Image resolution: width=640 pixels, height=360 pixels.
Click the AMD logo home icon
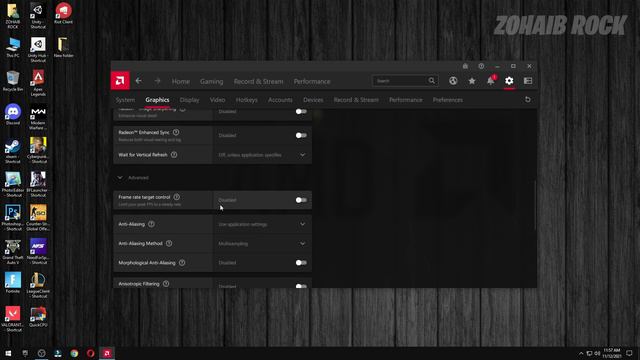120,80
